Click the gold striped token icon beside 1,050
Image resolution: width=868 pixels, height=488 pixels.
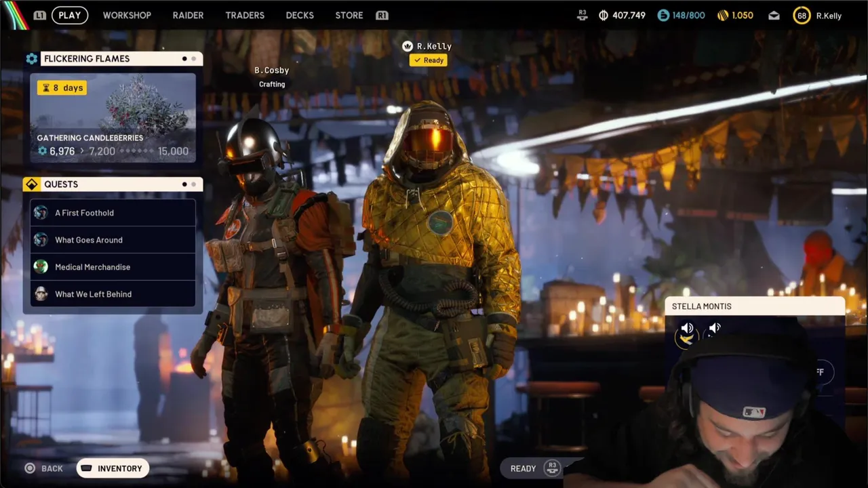tap(723, 15)
